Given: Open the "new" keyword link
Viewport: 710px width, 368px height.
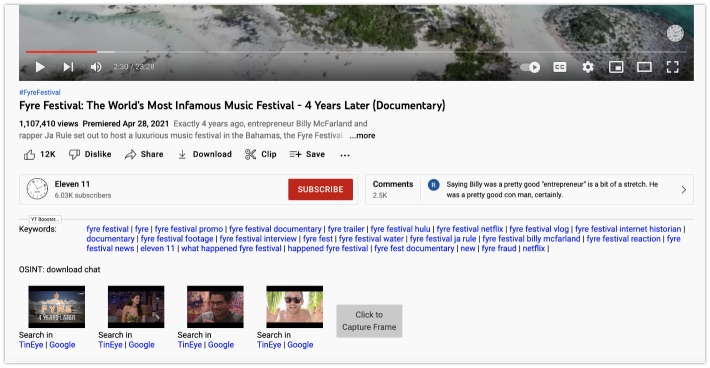Looking at the screenshot, I should tap(468, 248).
